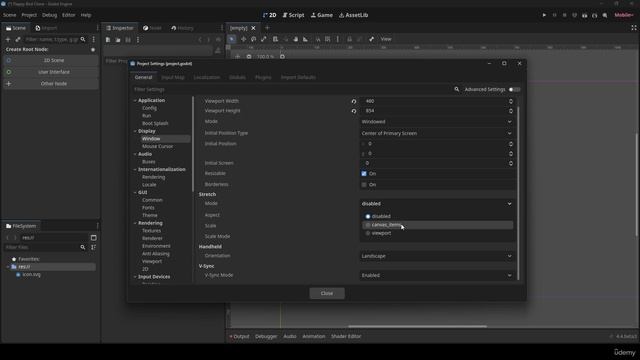Viewport: 640px width, 360px height.
Task: Open the Game workspace
Action: pyautogui.click(x=322, y=15)
